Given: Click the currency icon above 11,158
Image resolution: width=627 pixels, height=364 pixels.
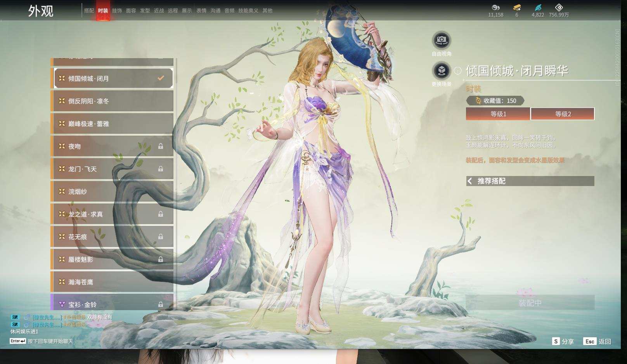Looking at the screenshot, I should pyautogui.click(x=495, y=7).
